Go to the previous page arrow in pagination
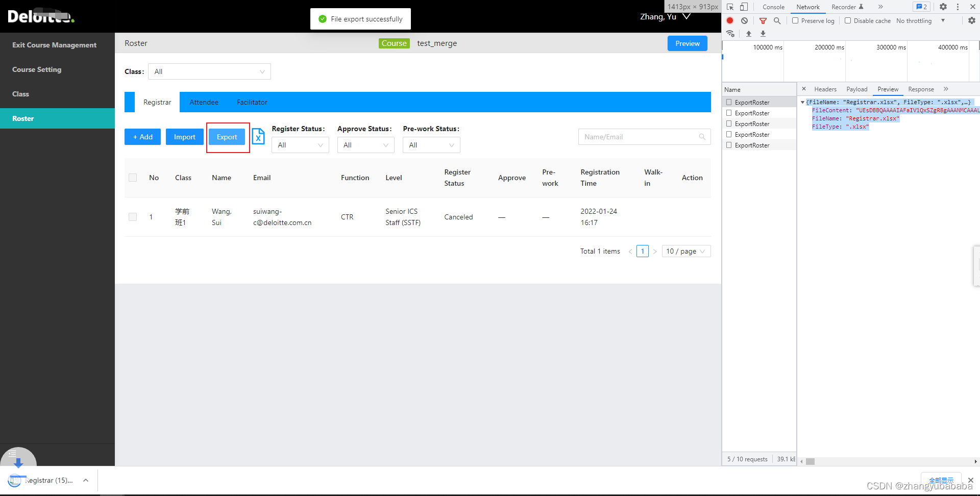Viewport: 980px width, 496px height. 630,251
